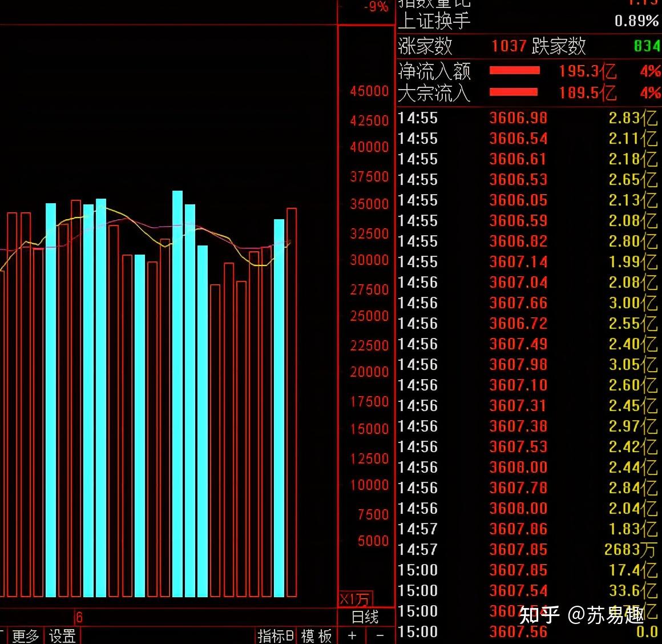662x644 pixels.
Task: Select tick row with price 3606.72
Action: [528, 324]
